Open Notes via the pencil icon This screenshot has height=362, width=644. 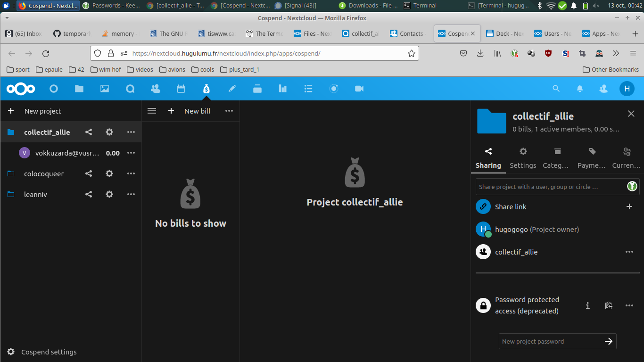[x=231, y=89]
